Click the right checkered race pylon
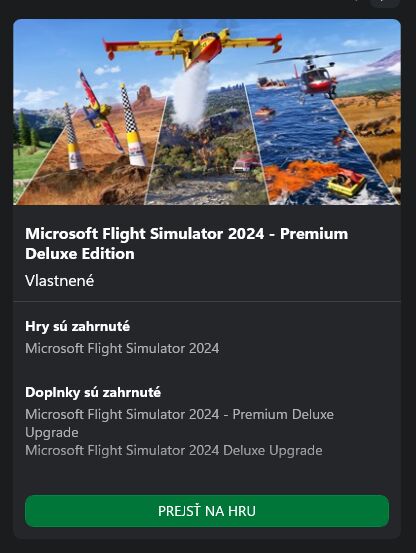 coord(133,125)
